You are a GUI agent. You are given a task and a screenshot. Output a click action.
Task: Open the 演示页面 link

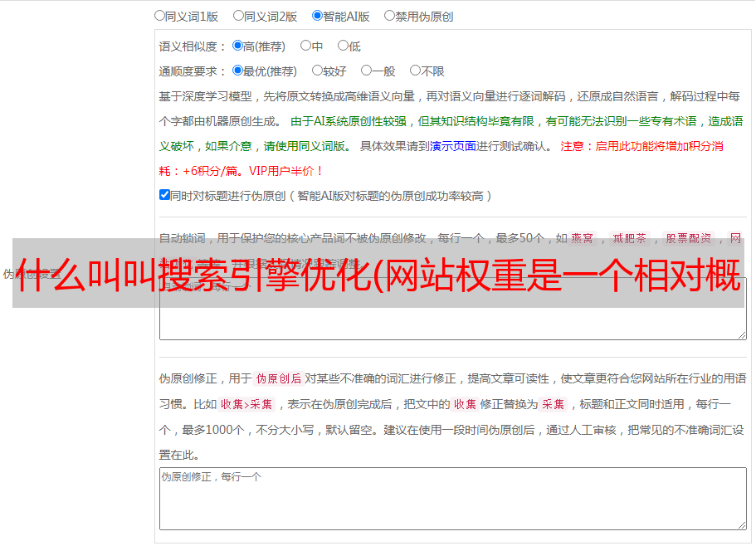(453, 146)
